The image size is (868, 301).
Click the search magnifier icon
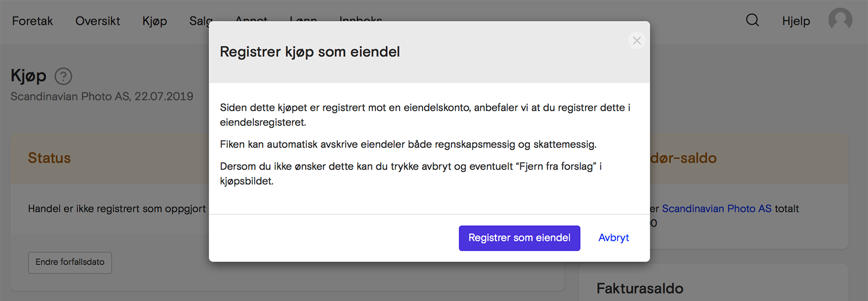coord(752,20)
